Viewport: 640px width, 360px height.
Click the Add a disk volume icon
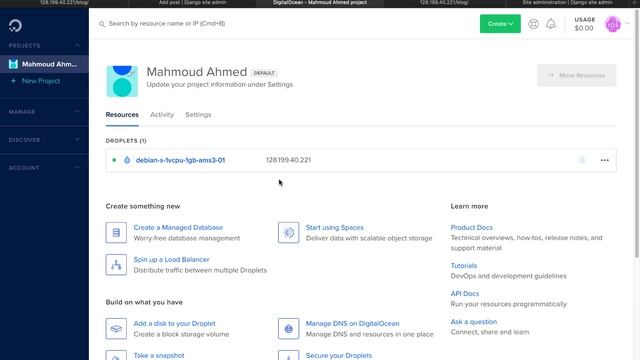(x=116, y=329)
